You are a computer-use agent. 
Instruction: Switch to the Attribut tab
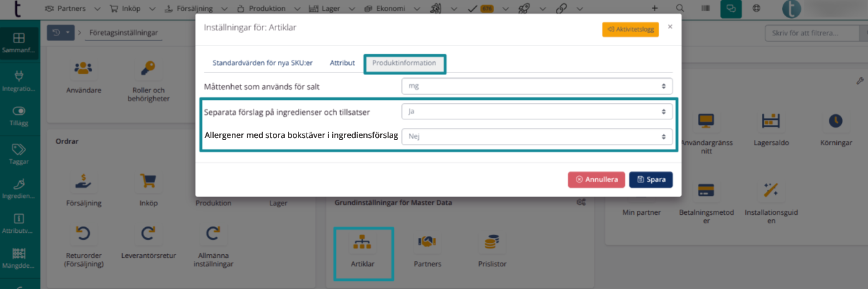(x=342, y=63)
